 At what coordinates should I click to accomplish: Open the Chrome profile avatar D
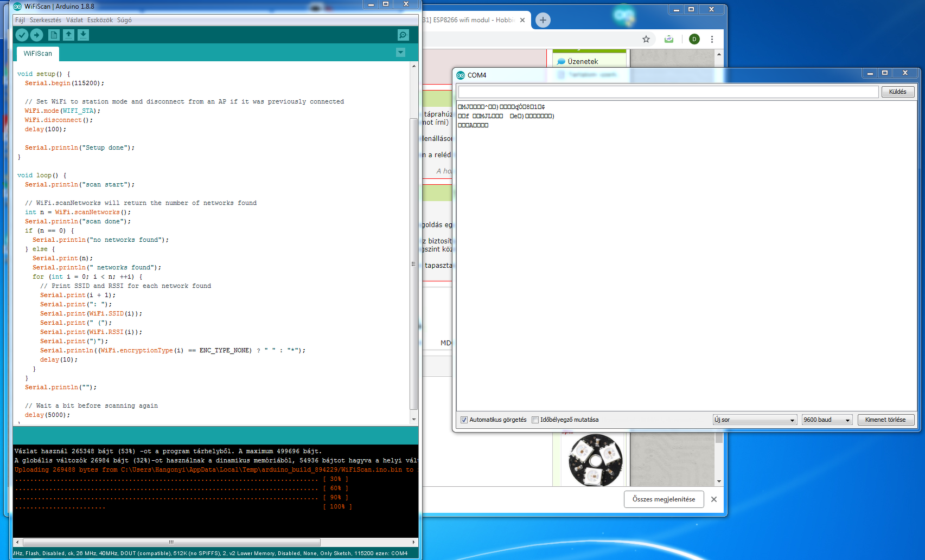tap(694, 39)
